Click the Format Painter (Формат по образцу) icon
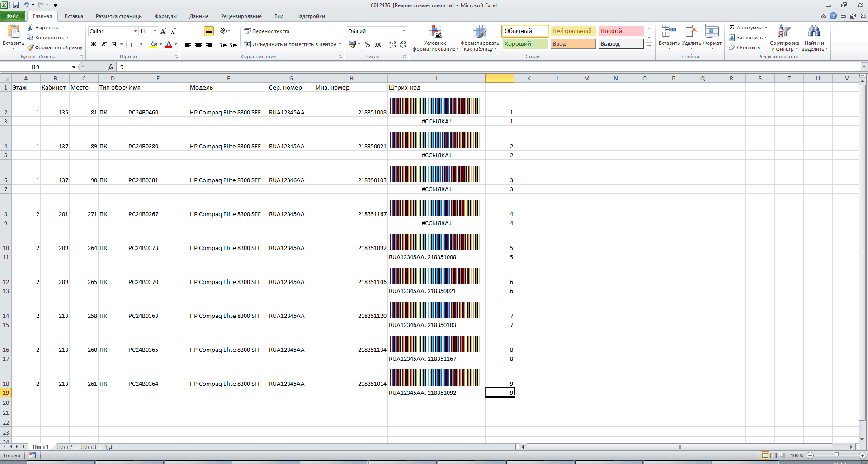This screenshot has width=868, height=464. coord(30,47)
